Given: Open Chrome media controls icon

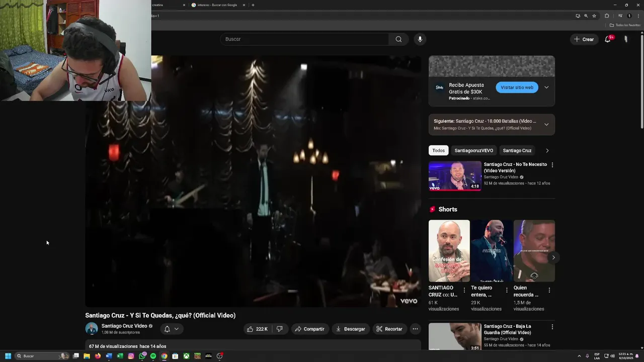Looking at the screenshot, I should coord(620,16).
